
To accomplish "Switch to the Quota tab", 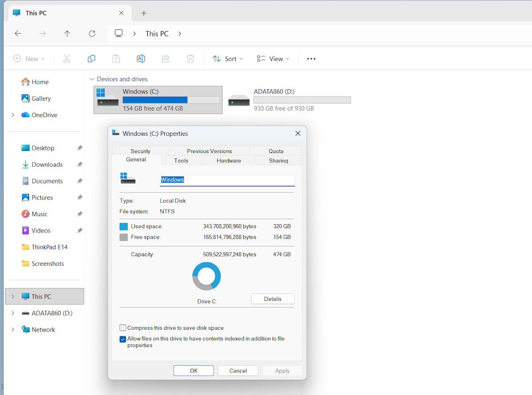I will click(276, 151).
